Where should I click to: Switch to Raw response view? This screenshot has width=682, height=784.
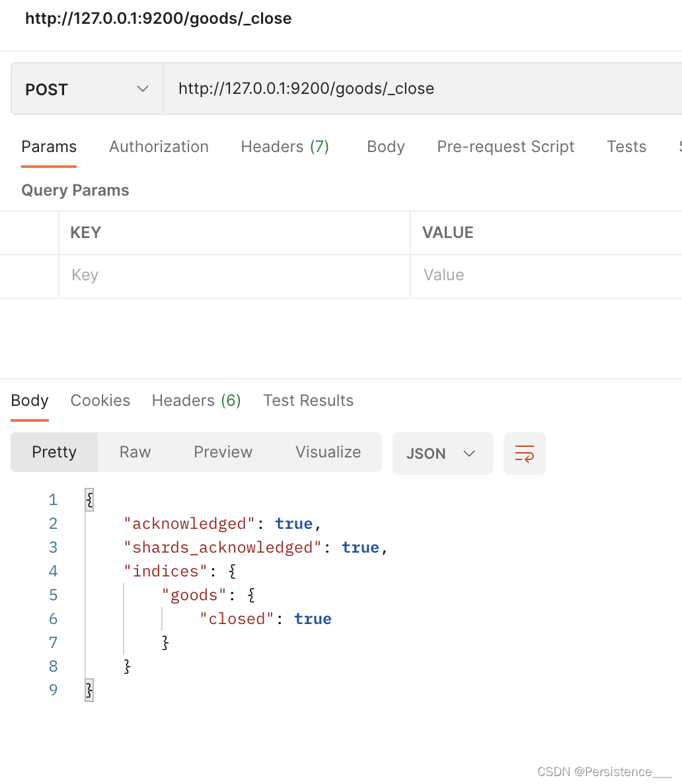(x=135, y=452)
